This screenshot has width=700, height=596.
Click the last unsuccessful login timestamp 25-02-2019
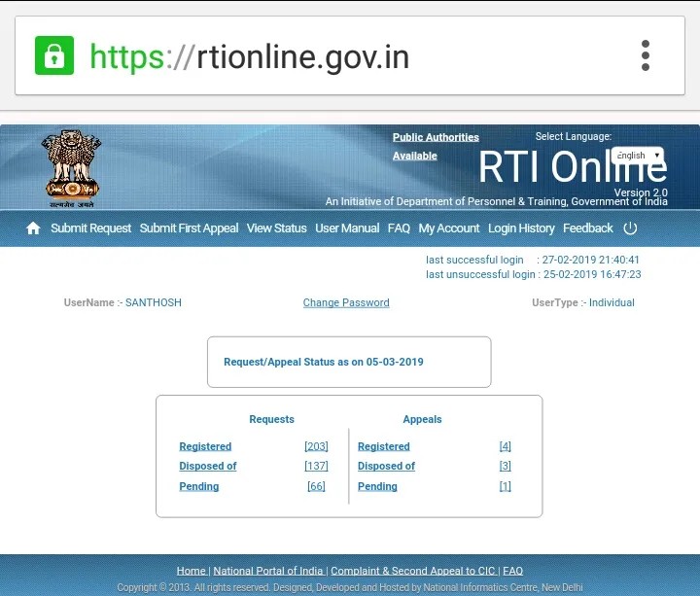coord(592,274)
